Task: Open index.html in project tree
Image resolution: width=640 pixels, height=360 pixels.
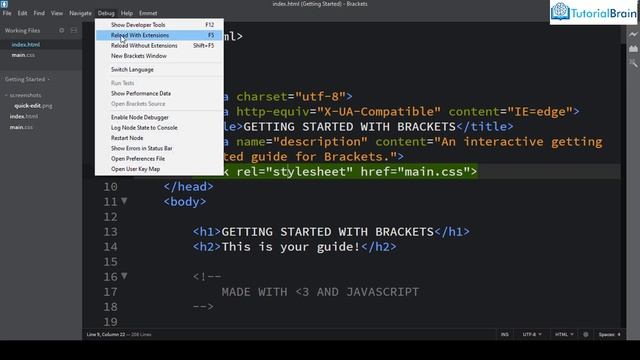Action: point(24,116)
